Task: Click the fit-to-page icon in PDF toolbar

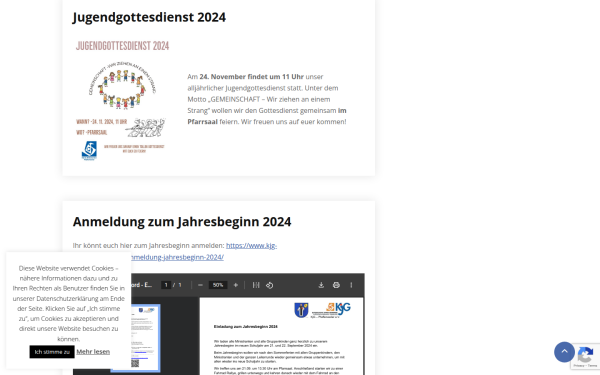Action: point(256,285)
